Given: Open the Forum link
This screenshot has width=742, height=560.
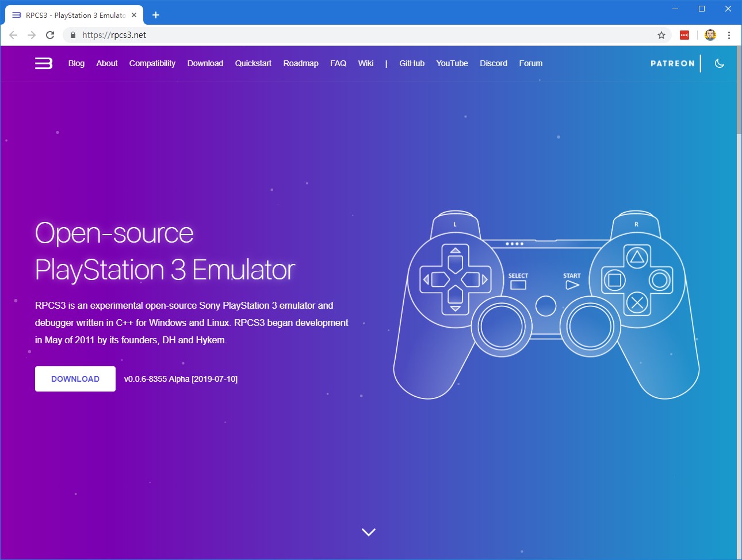Looking at the screenshot, I should pos(531,63).
